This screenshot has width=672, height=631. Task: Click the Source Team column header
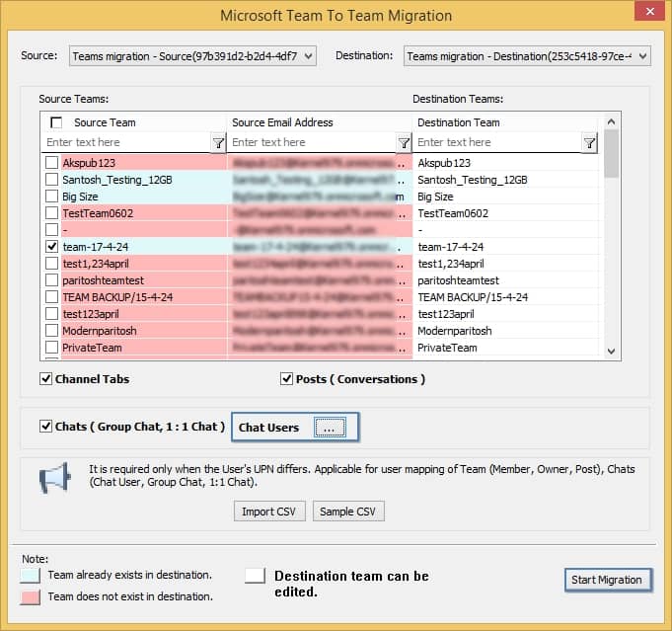134,122
